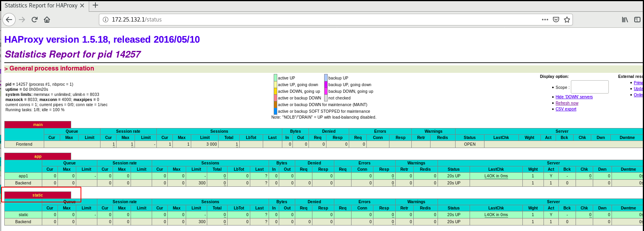Close the Statistics Report for HAProxy tab
This screenshot has height=231, width=644.
coord(82,5)
